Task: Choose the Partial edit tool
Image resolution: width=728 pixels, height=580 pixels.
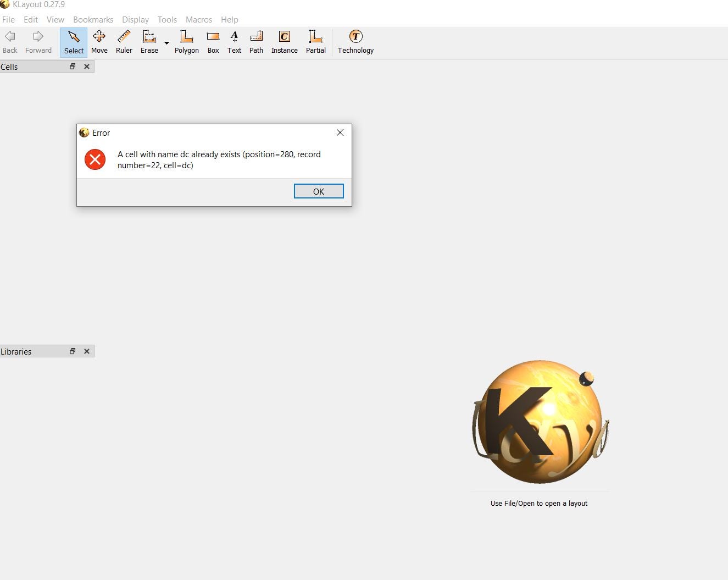Action: point(316,42)
